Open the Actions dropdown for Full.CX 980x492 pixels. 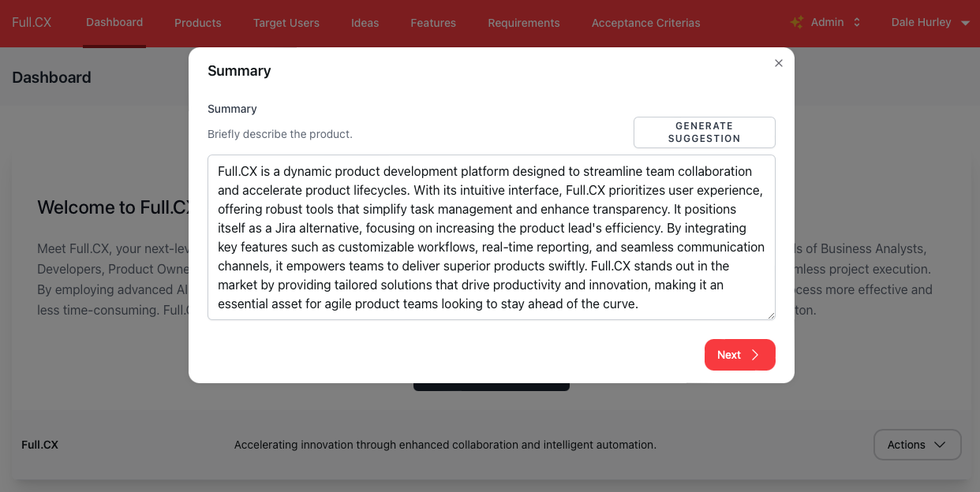coord(917,445)
